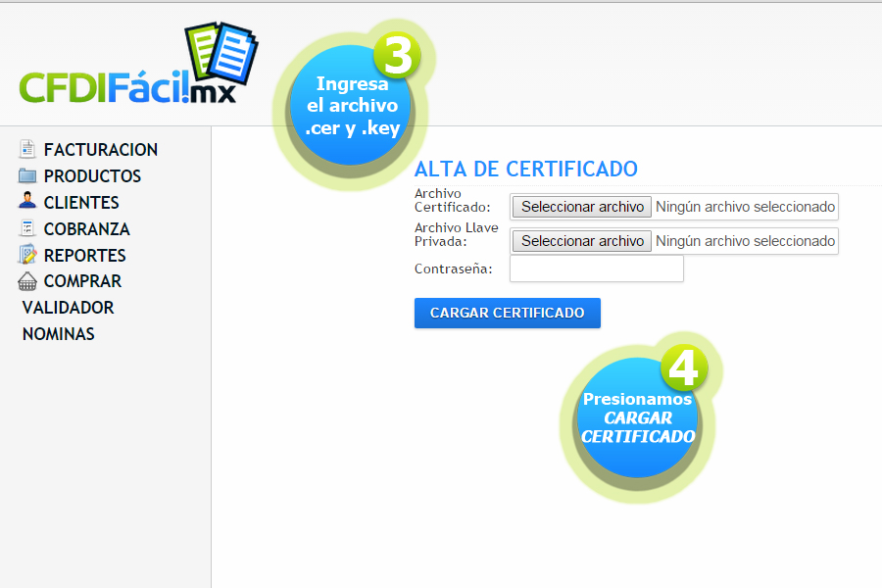Image resolution: width=882 pixels, height=588 pixels.
Task: Open the REPORTES section
Action: tap(85, 256)
